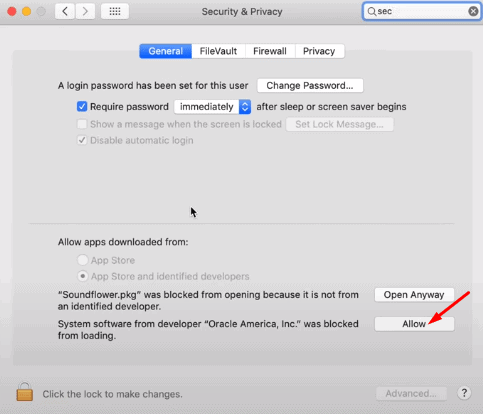The image size is (483, 414).
Task: Click inside the search input field
Action: 421,12
